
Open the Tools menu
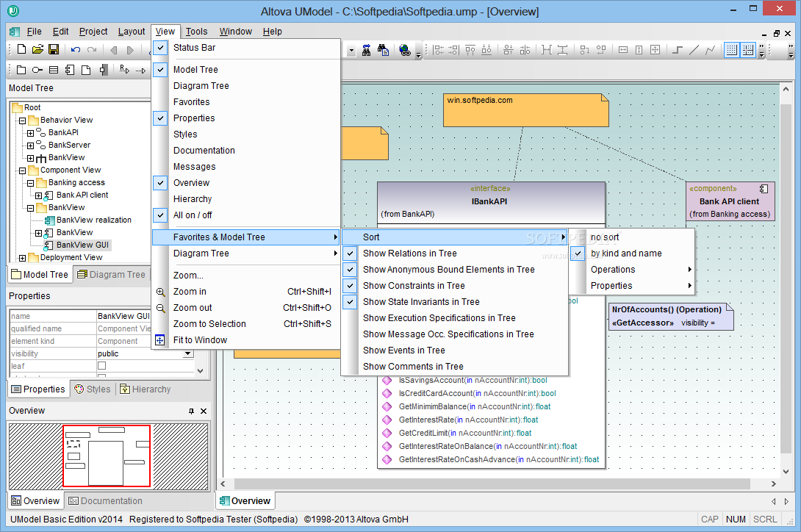197,32
